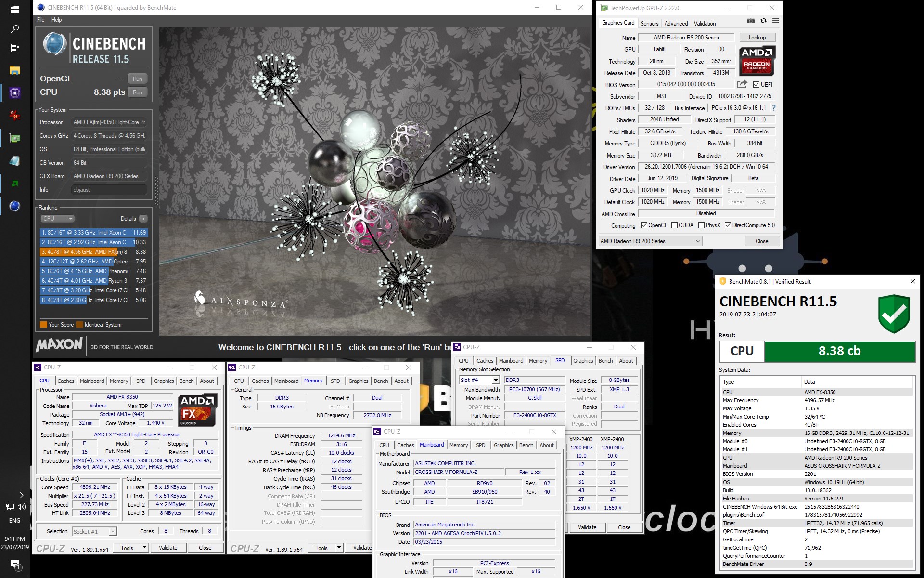Toggle the UEFI checkbox in GPU-Z

(x=756, y=85)
